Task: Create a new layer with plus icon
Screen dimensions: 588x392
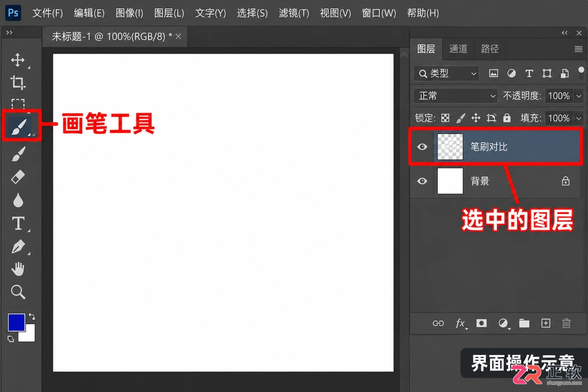Action: (546, 323)
